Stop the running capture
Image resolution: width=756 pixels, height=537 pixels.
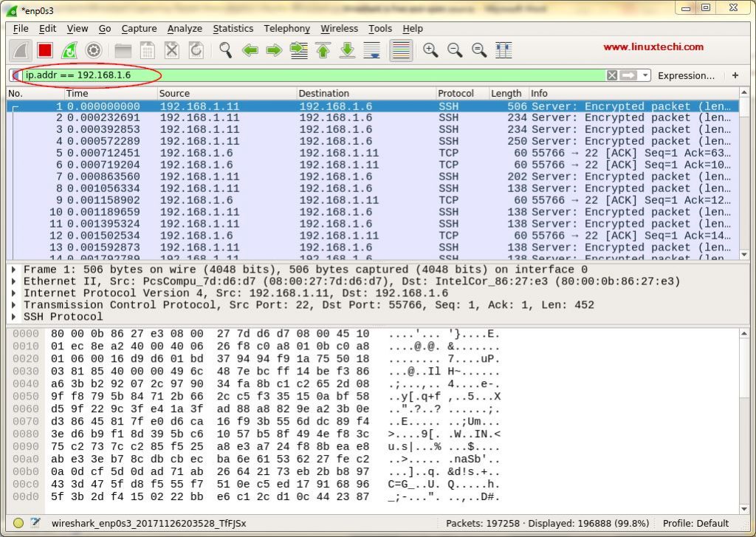pyautogui.click(x=44, y=50)
